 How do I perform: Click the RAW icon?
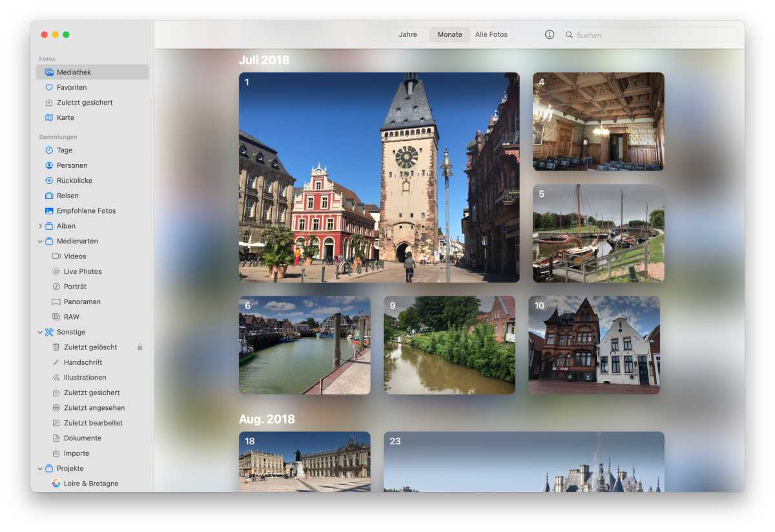coord(56,316)
